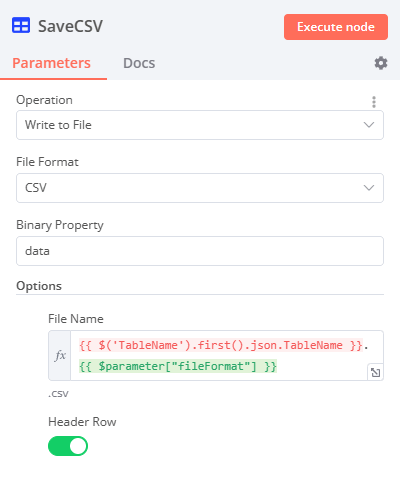Expand the File Name expression editor

tap(375, 372)
